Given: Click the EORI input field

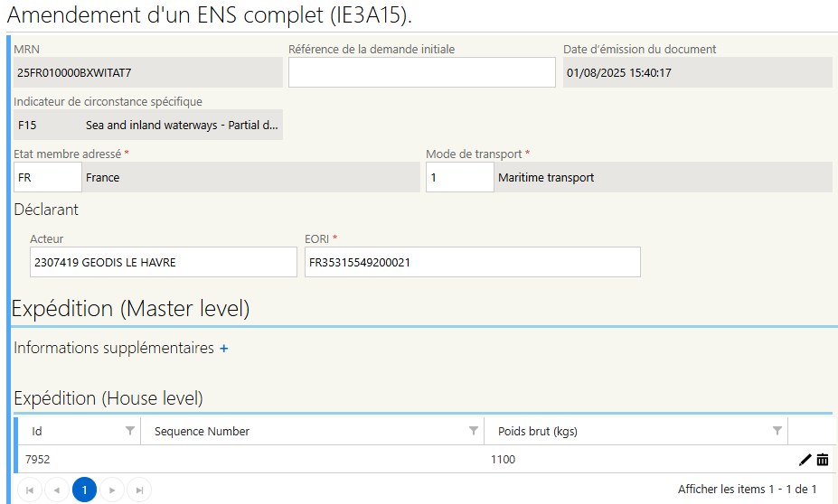Looking at the screenshot, I should coord(473,262).
